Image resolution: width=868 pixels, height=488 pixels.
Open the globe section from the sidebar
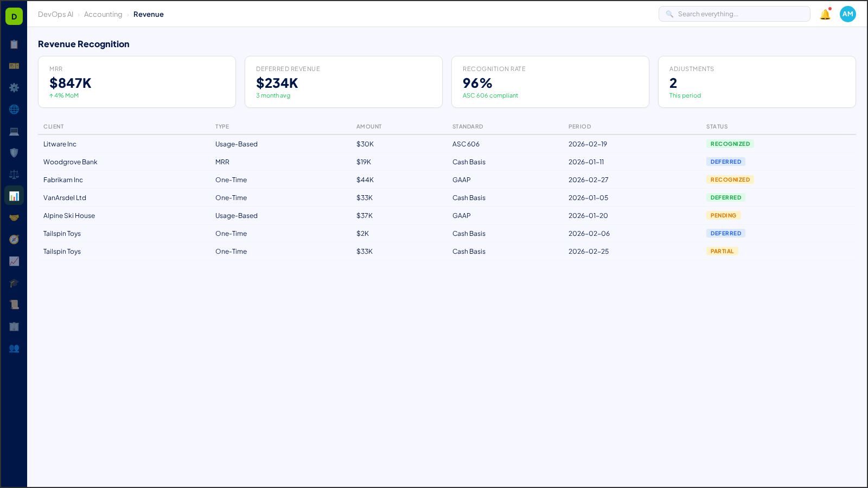pos(14,109)
